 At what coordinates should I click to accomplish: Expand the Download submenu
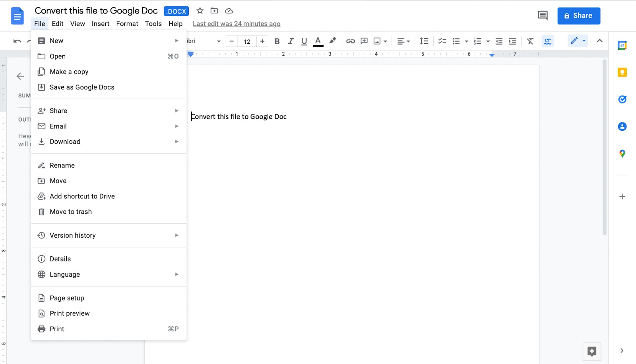(x=109, y=141)
